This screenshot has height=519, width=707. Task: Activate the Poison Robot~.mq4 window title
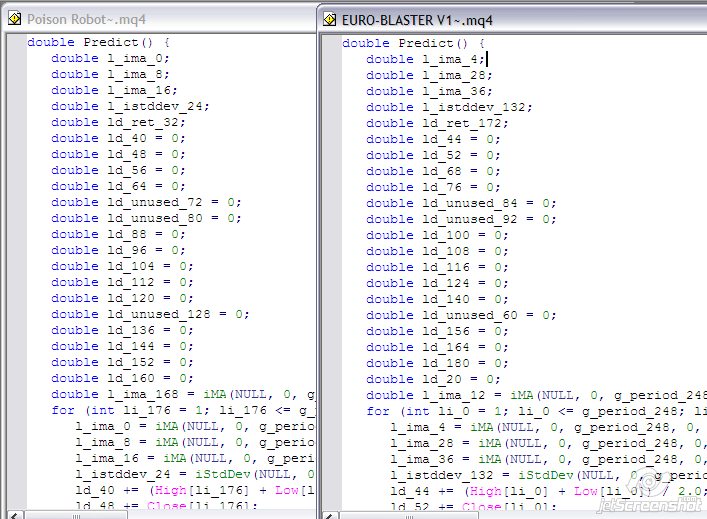pyautogui.click(x=86, y=19)
